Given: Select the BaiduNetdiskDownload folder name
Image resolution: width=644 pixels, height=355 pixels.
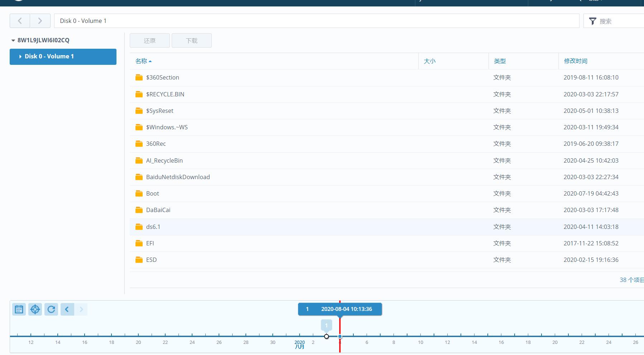Looking at the screenshot, I should point(178,177).
